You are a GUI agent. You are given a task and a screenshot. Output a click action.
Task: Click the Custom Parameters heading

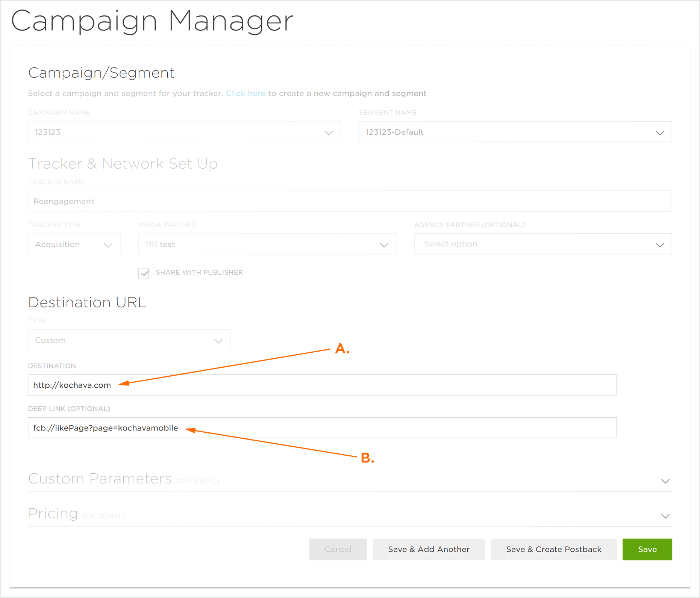[x=100, y=479]
